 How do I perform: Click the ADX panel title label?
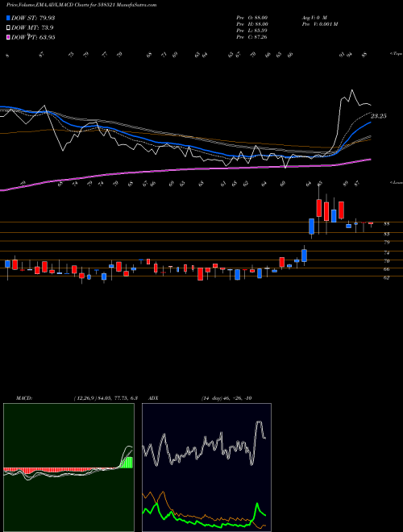pos(153,398)
